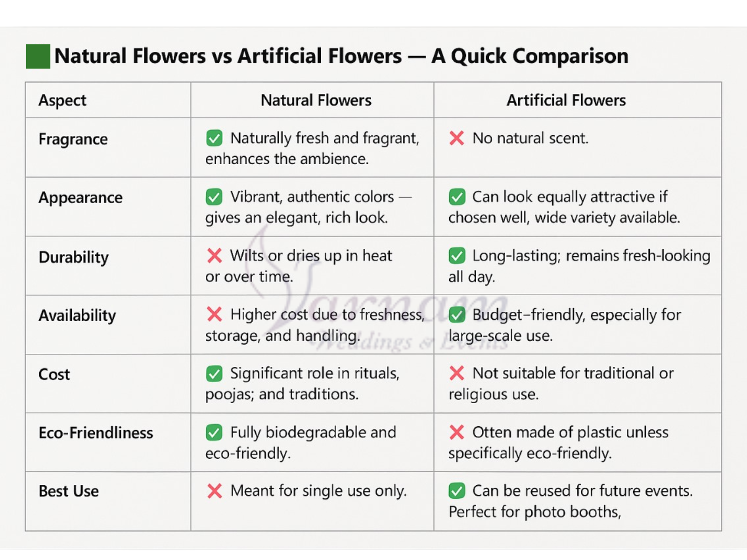Click the red X beside "Often made of plastic"
This screenshot has height=560, width=747.
click(x=457, y=433)
